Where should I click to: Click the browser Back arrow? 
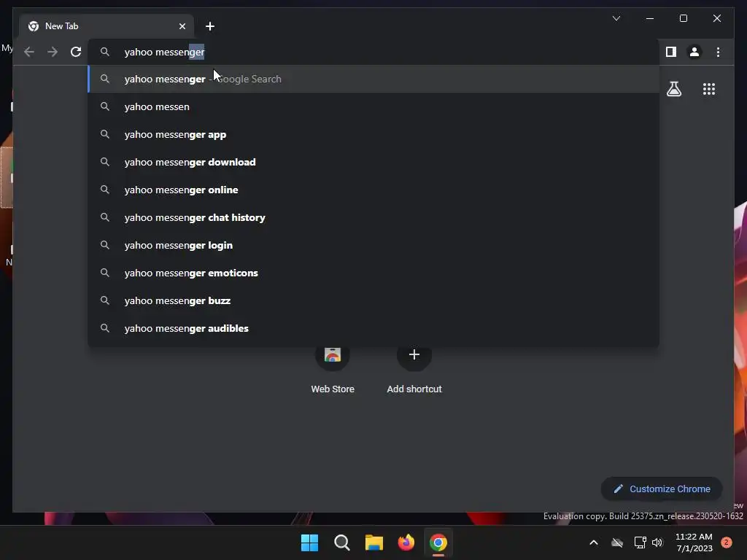click(x=29, y=52)
